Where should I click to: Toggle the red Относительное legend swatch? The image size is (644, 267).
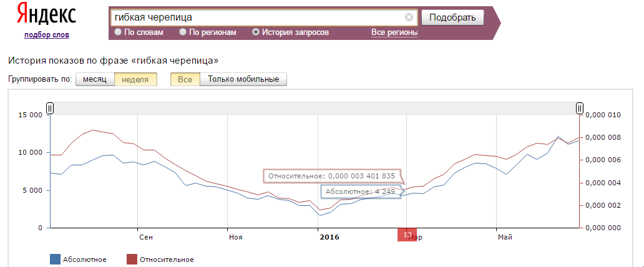click(132, 259)
